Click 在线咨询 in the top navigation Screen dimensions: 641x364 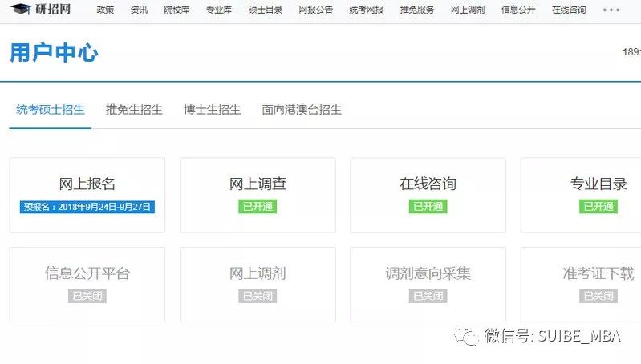click(x=568, y=10)
